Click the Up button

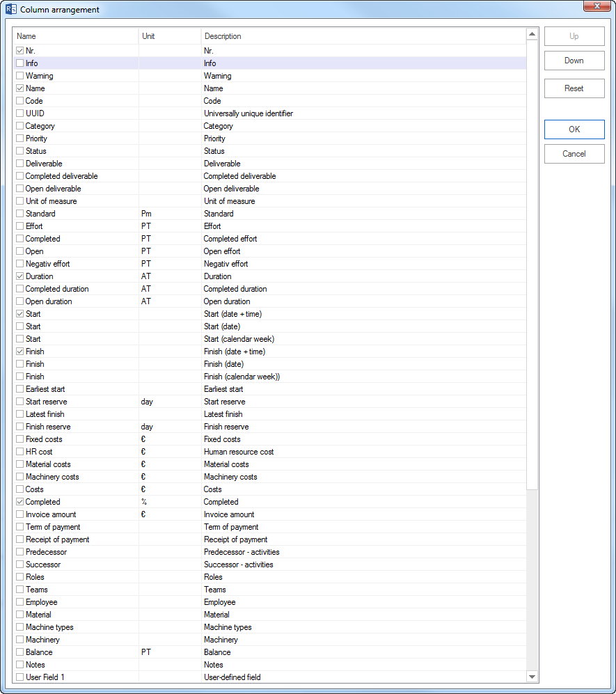click(x=574, y=36)
